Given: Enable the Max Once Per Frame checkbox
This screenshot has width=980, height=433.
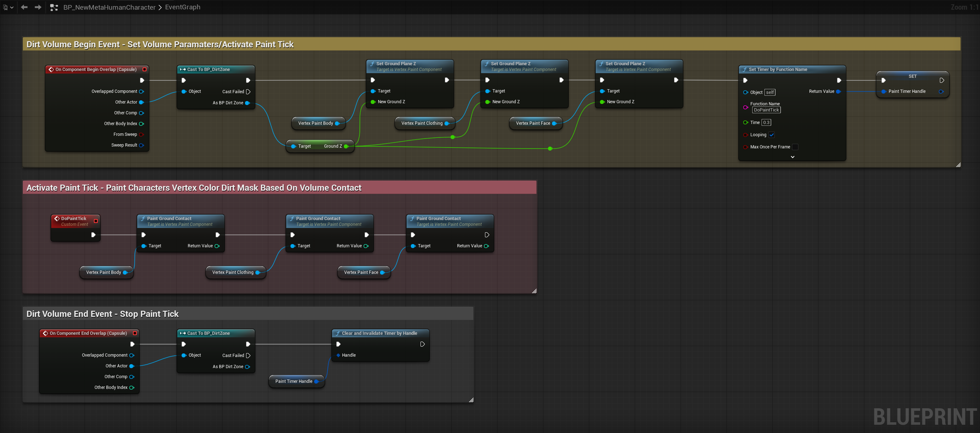Looking at the screenshot, I should (x=796, y=147).
